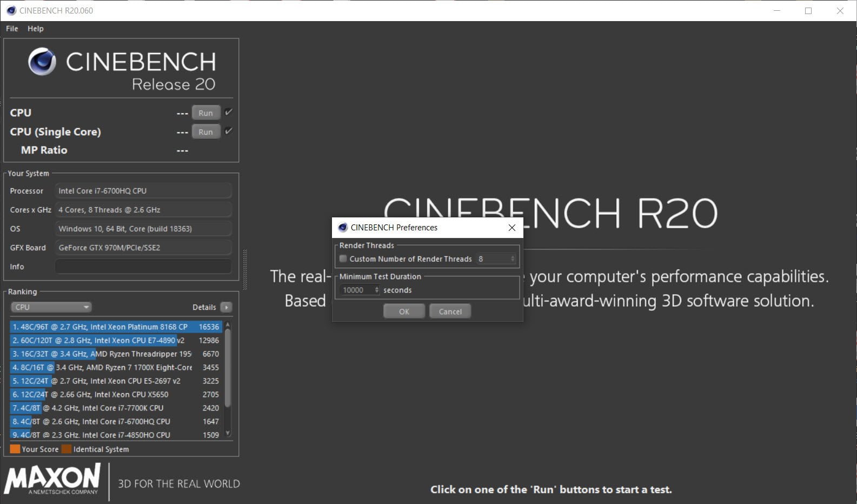Open the File menu
This screenshot has height=504, width=857.
tap(12, 29)
